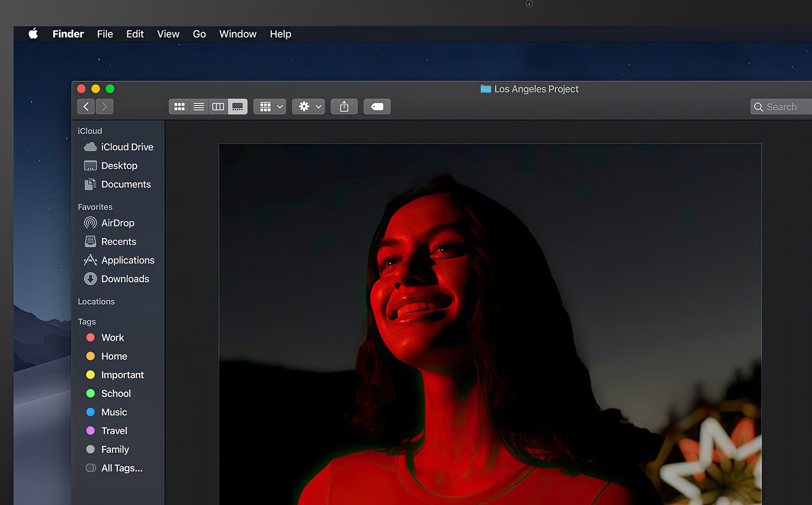The image size is (812, 505).
Task: Switch to Gallery view
Action: coord(238,106)
